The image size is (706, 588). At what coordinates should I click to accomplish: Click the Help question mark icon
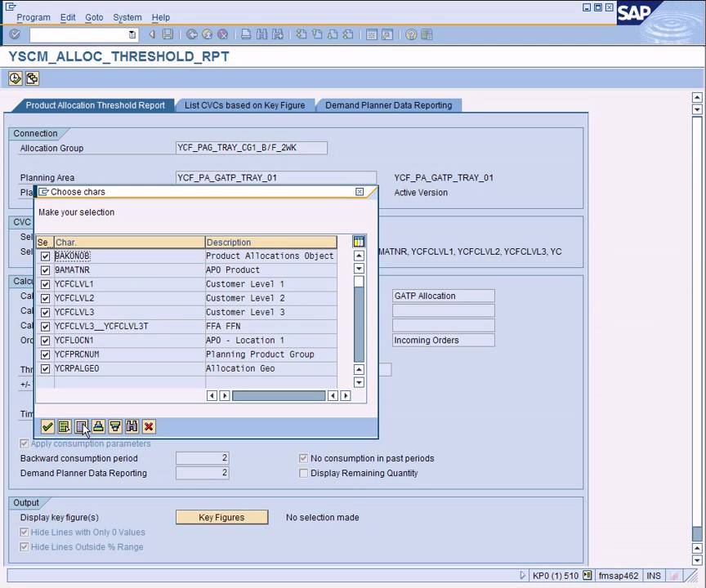pos(411,34)
